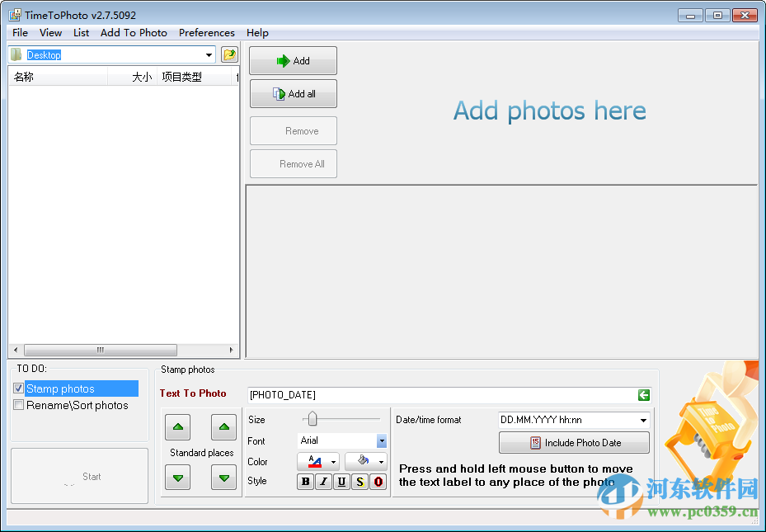Image resolution: width=766 pixels, height=532 pixels.
Task: Click the font color A icon
Action: point(315,461)
